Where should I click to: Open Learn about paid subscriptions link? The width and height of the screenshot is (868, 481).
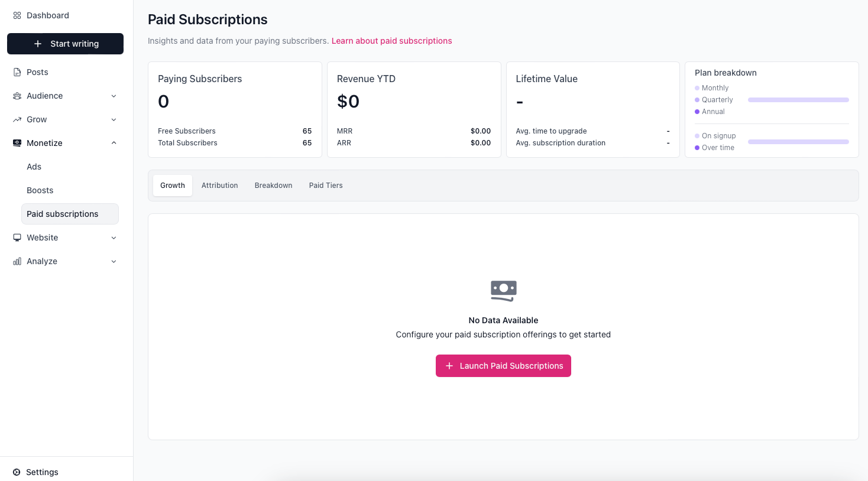click(x=391, y=41)
